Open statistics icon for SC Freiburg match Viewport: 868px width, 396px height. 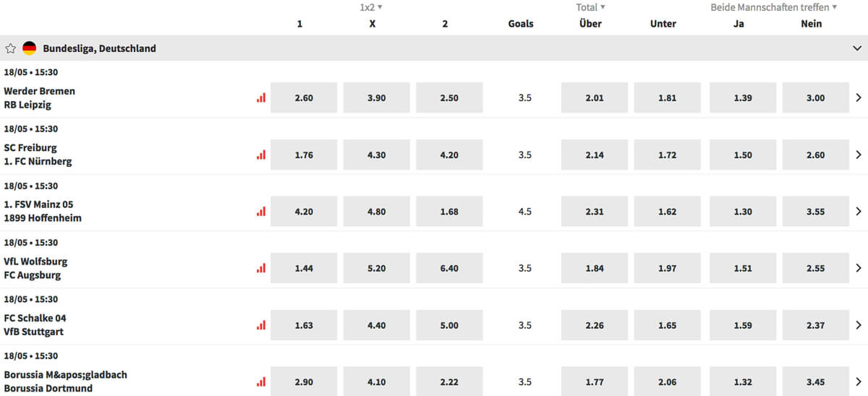(x=261, y=155)
